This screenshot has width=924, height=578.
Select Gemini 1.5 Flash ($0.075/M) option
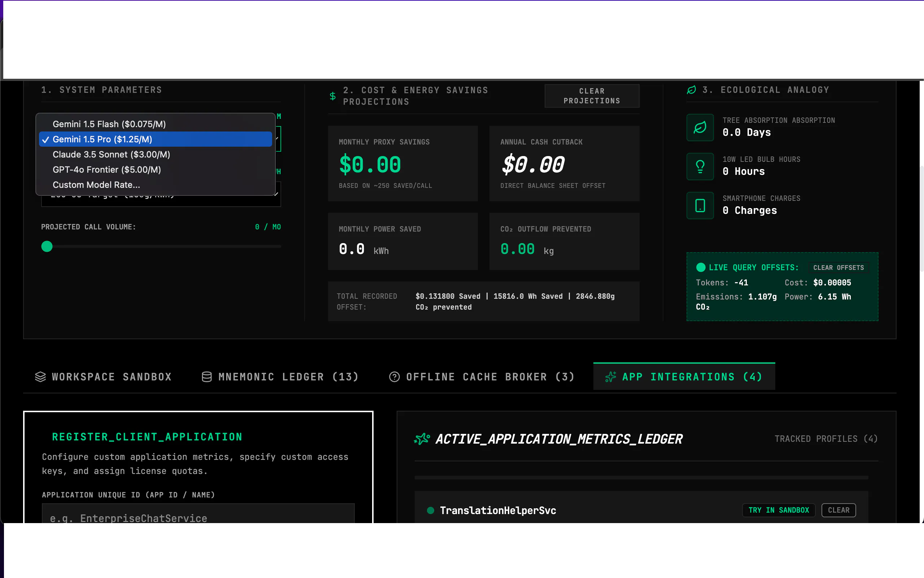(x=156, y=124)
